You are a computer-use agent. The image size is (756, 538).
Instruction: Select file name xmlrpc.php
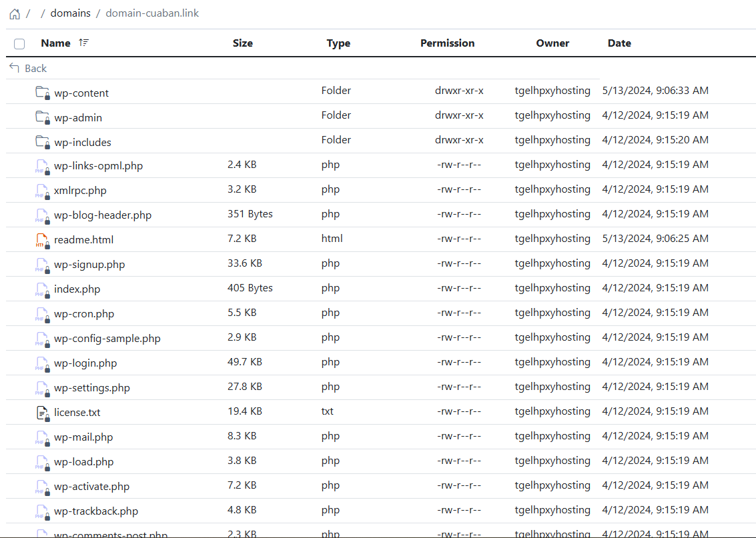coord(80,190)
